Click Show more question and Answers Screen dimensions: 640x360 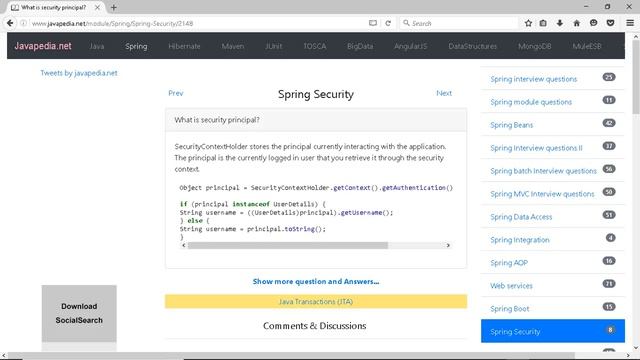[316, 282]
